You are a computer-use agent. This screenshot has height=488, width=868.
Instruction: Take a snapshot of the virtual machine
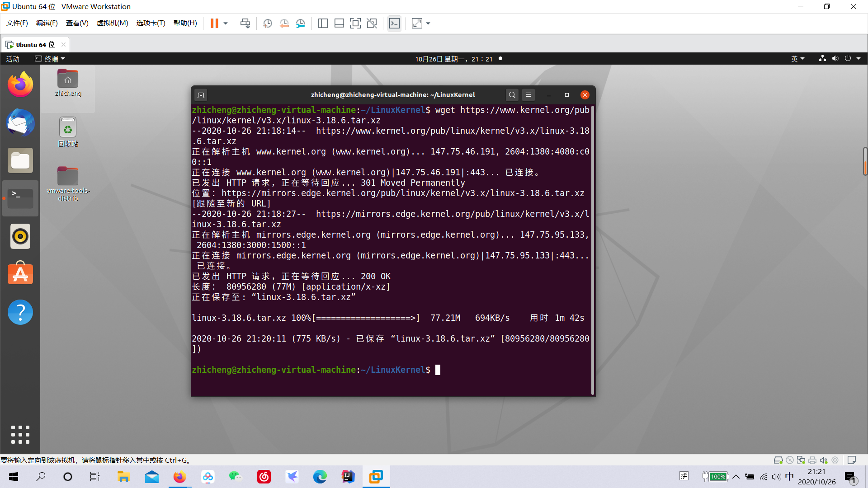click(268, 23)
